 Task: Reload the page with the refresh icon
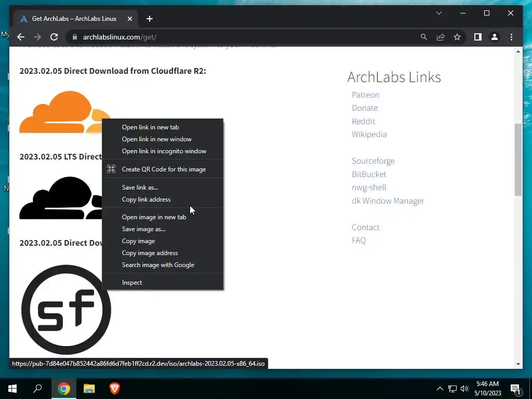tap(54, 37)
